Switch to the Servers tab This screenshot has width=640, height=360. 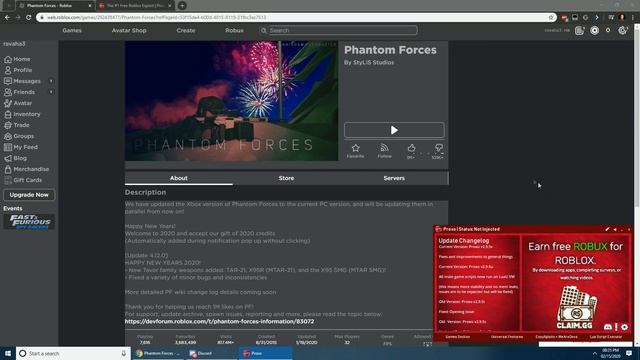pos(394,178)
